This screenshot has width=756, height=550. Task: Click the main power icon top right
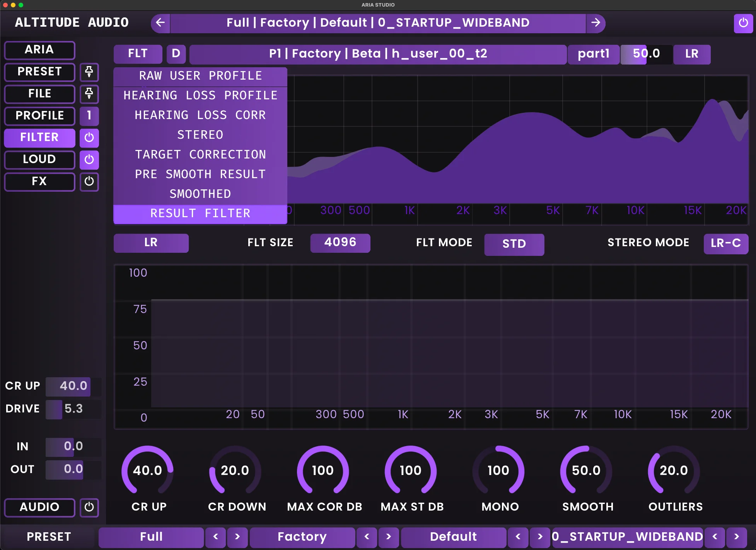[x=743, y=23]
